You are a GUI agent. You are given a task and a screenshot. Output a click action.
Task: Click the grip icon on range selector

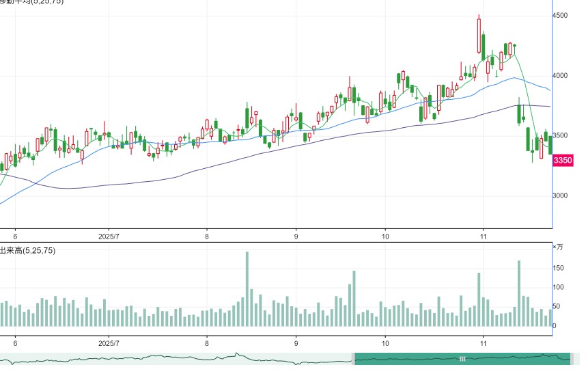tap(462, 359)
